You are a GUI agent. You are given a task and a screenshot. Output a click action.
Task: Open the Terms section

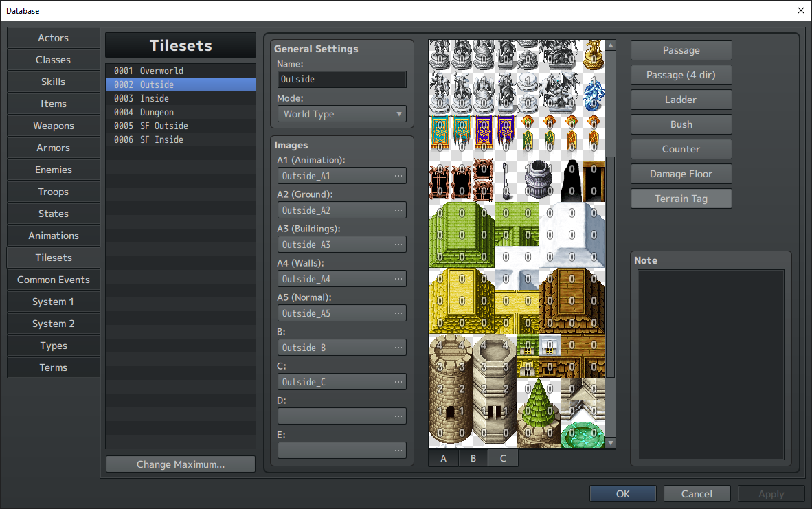54,368
